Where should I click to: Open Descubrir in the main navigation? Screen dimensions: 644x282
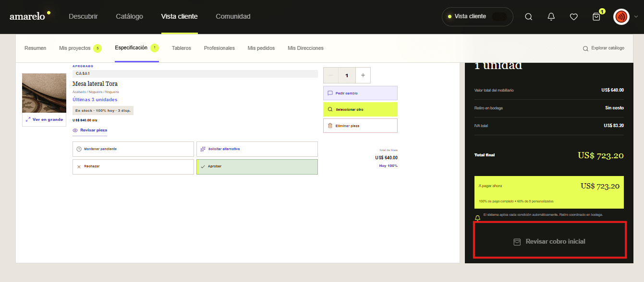click(83, 16)
